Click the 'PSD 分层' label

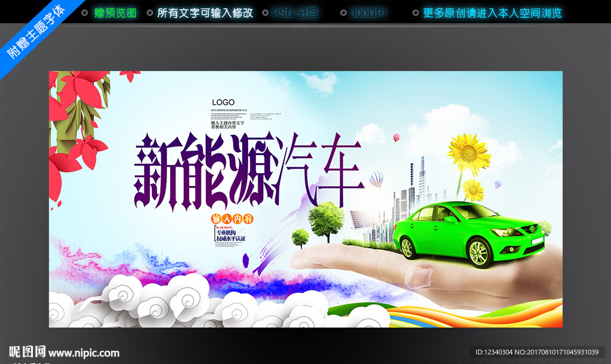coord(295,13)
